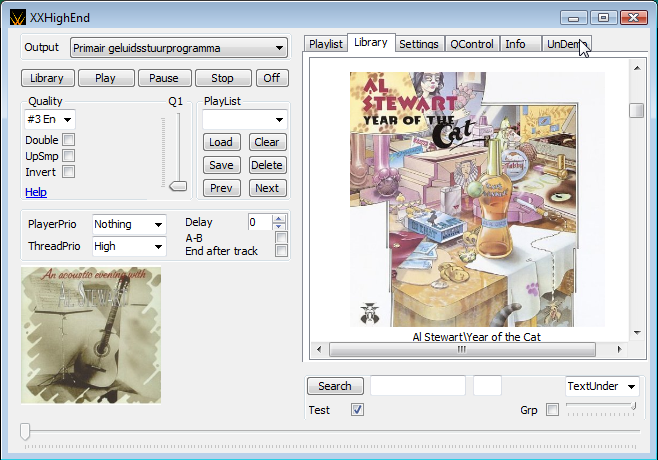
Task: Switch to the QControl tab
Action: click(472, 44)
